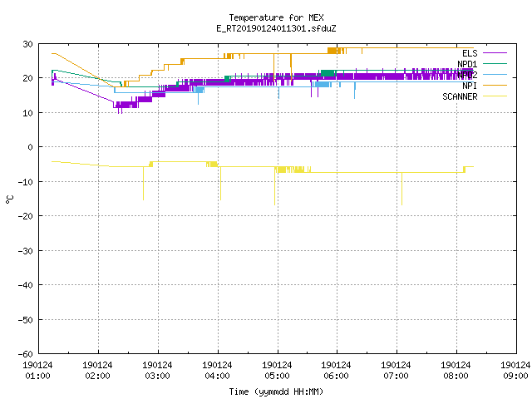The image size is (532, 399).
Task: Click the x-axis label 190124 01:00
Action: [37, 371]
